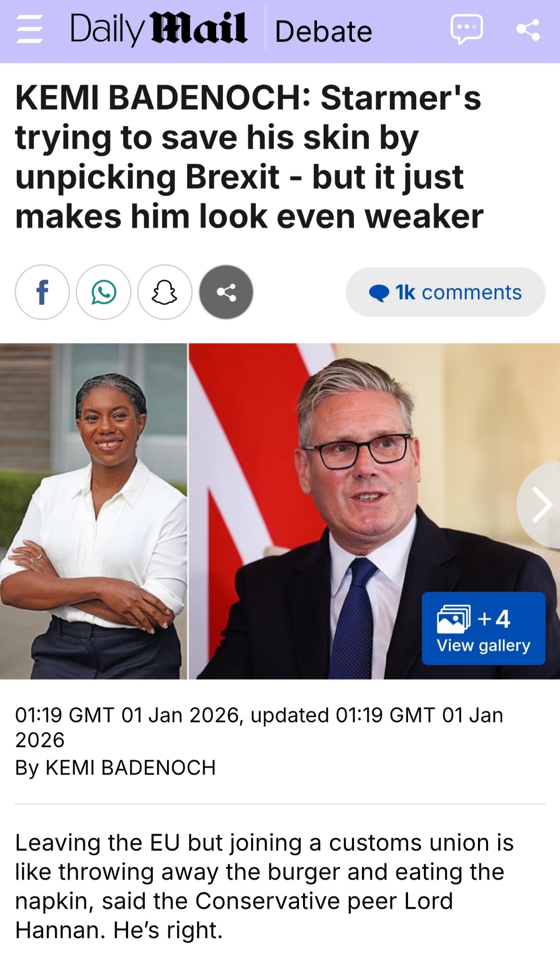Tap the article headline about unpicking Brexit
Viewport: 560px width, 959px height.
pos(249,157)
